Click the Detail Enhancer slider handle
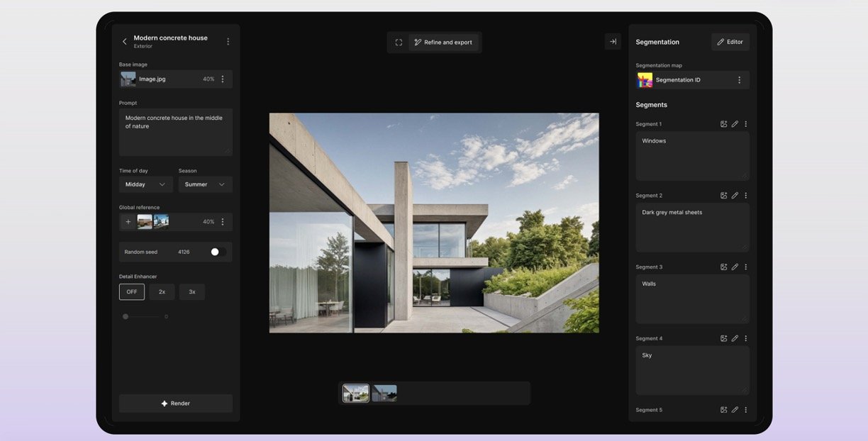The height and width of the screenshot is (441, 868). click(126, 317)
